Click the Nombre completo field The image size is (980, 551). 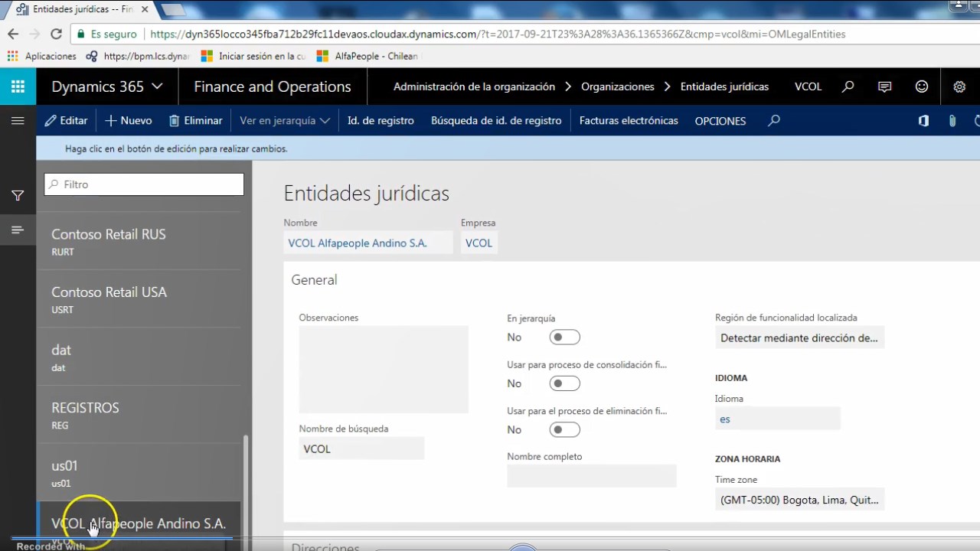click(592, 476)
